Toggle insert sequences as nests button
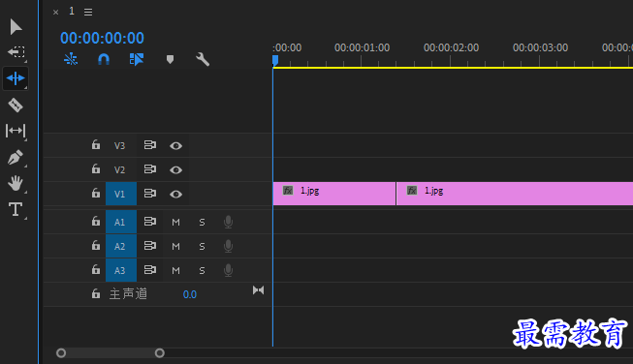This screenshot has height=364, width=633. (x=71, y=59)
